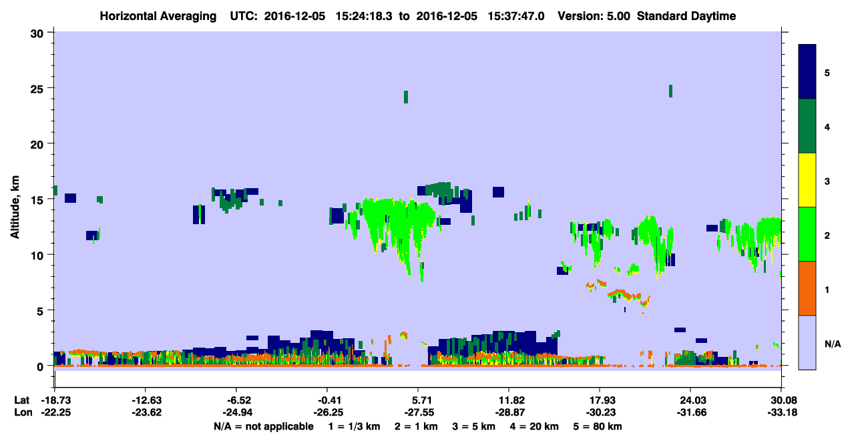Click 'Standard Daytime' in the title
Screen dimensions: 868x445
tap(686, 16)
